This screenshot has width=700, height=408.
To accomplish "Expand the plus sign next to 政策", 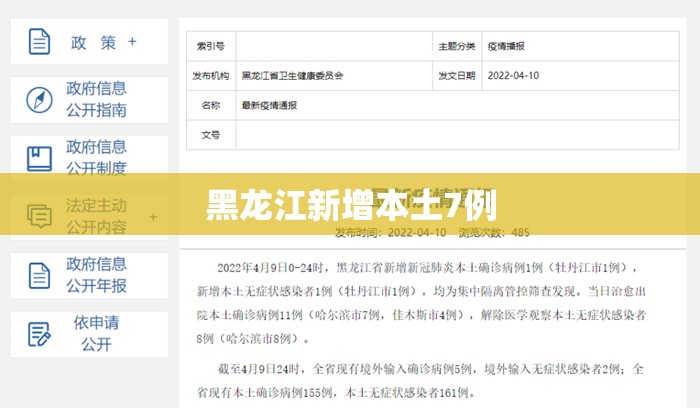I will [x=132, y=42].
